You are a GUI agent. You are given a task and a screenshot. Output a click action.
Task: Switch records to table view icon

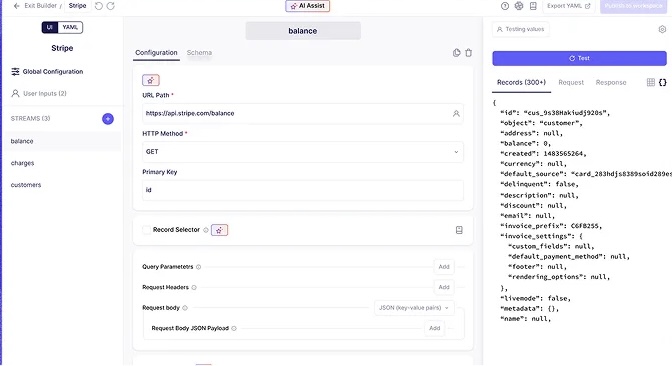[651, 82]
